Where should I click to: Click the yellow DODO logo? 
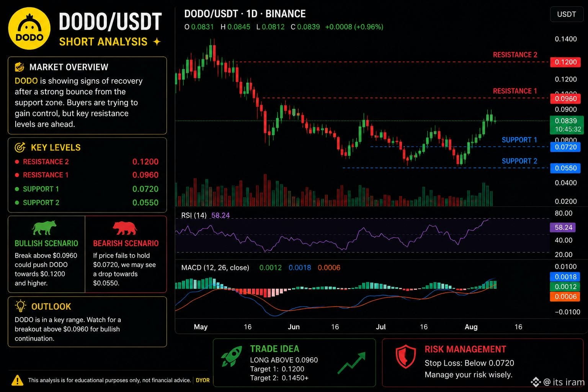(29, 29)
